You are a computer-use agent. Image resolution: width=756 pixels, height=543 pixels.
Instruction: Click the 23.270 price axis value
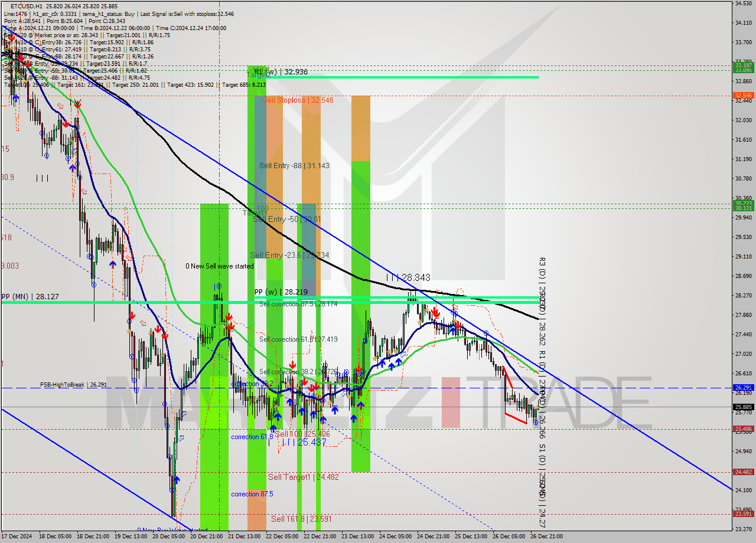(x=743, y=529)
